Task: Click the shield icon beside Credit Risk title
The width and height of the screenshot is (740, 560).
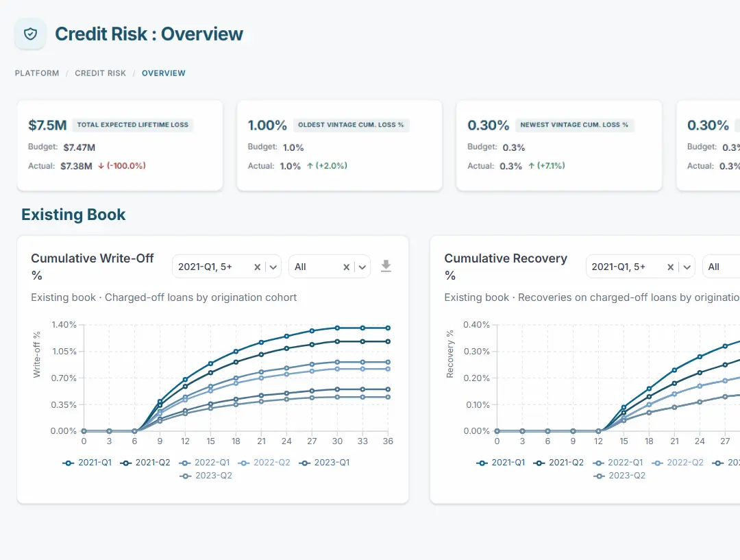Action: 30,34
